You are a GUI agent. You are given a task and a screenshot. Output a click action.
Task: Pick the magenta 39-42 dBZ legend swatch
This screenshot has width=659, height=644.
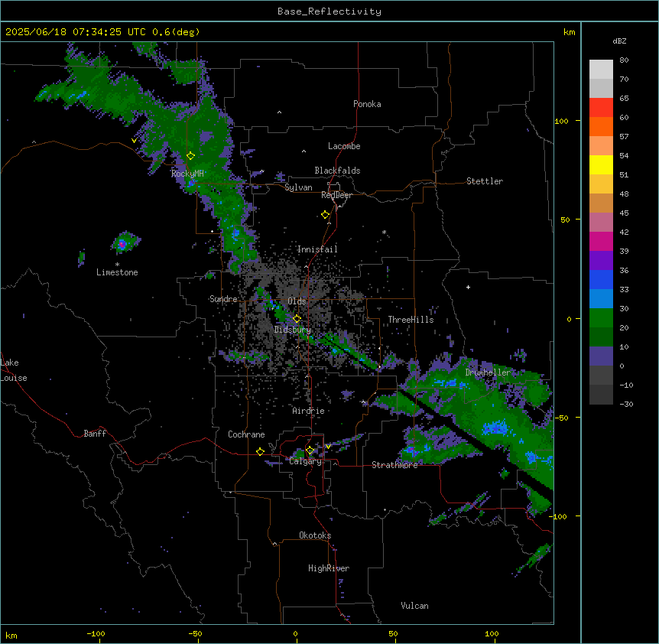[x=601, y=241]
